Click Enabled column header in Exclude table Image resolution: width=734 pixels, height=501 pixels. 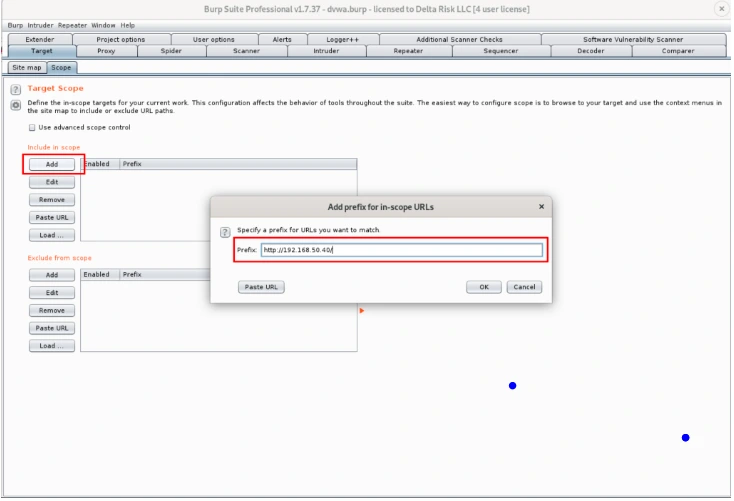click(x=100, y=274)
